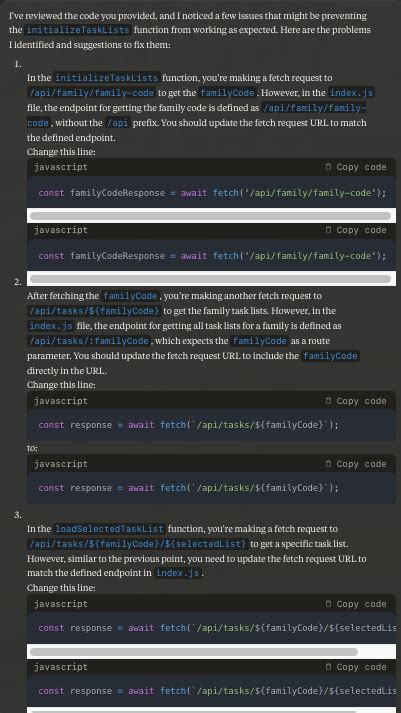Click clipboard icon on item 2's first code block
Screen dimensions: 401x713
click(x=328, y=401)
